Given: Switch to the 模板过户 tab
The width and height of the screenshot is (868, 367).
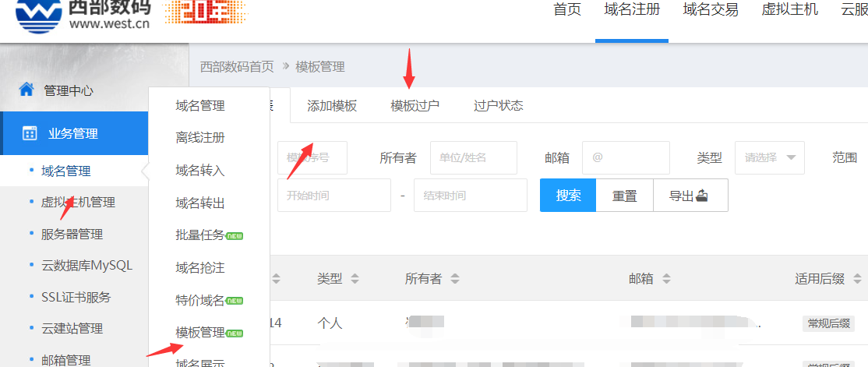Looking at the screenshot, I should pyautogui.click(x=415, y=106).
